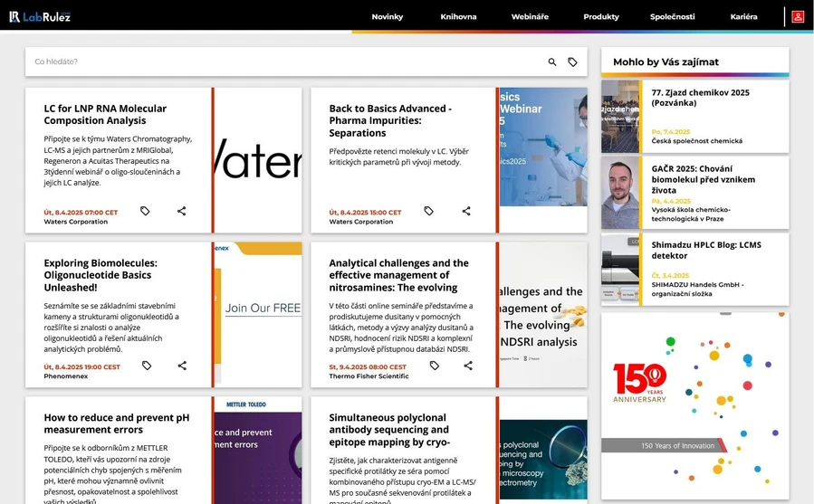Image resolution: width=814 pixels, height=504 pixels.
Task: Open 'Shimadzu HPLC Blog: LCMS detektor' article
Action: click(x=706, y=250)
